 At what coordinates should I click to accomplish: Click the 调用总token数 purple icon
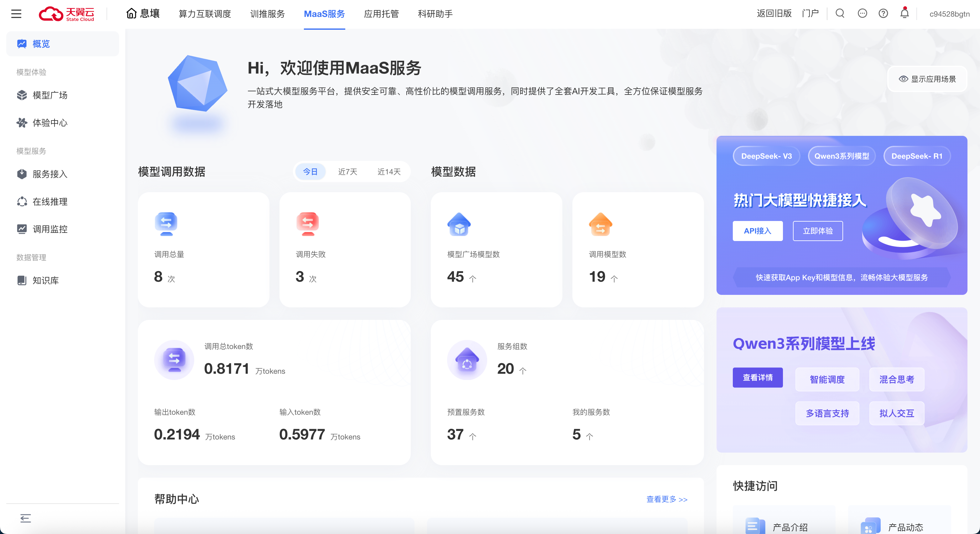click(x=174, y=360)
